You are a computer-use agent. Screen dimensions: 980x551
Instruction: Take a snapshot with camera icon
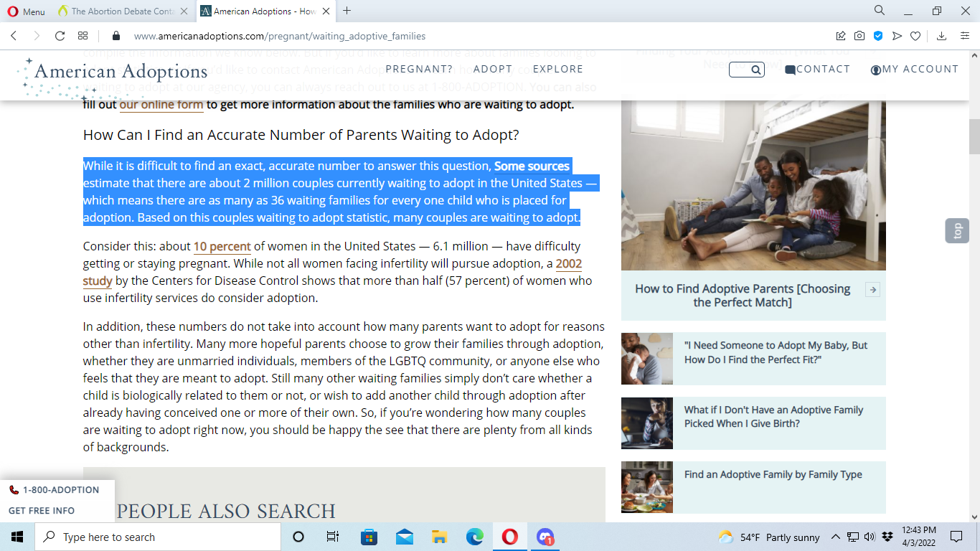859,36
